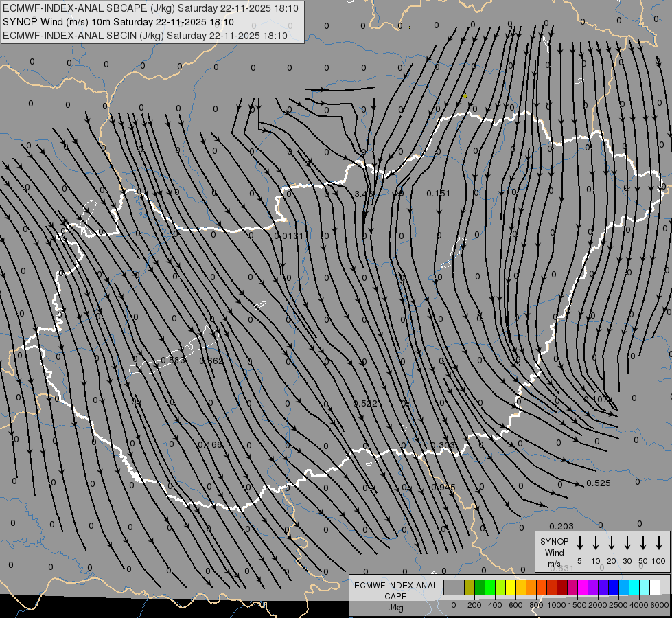Click the 200 tick label on CAPE scale
672x618 pixels.
[x=474, y=605]
